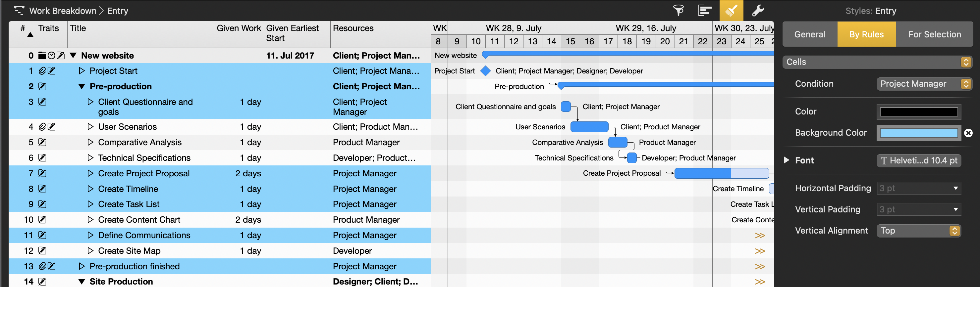Viewport: 980px width, 309px height.
Task: Open the Condition dropdown showing Project Manager
Action: point(924,84)
